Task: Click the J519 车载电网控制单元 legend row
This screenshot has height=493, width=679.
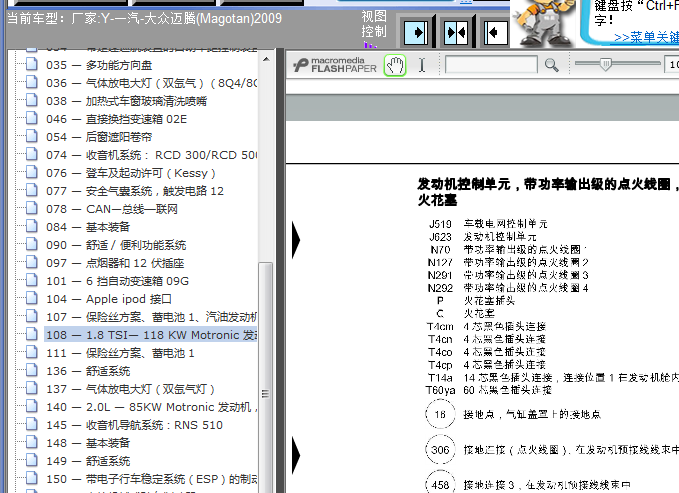Action: pos(488,224)
